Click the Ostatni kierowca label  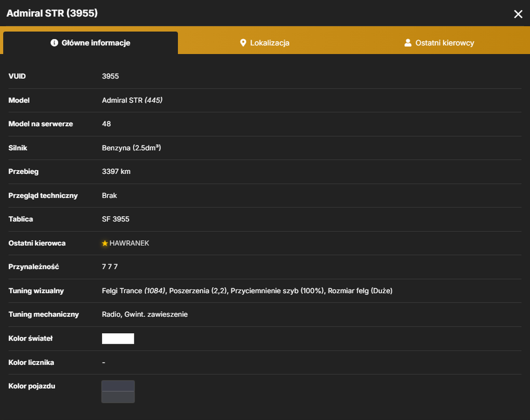click(37, 243)
